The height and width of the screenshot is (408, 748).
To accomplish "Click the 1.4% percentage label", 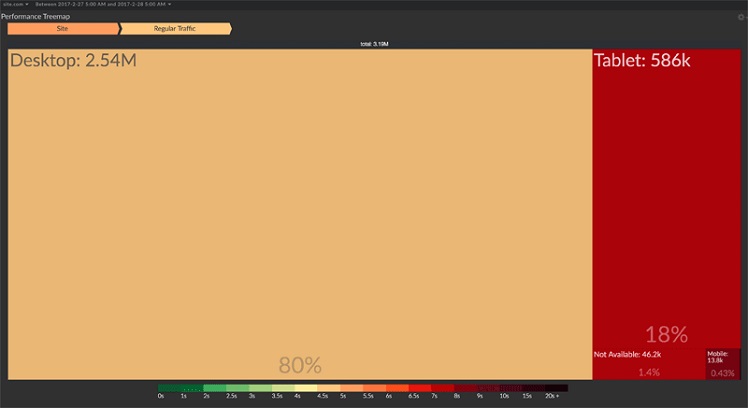I will tap(649, 372).
